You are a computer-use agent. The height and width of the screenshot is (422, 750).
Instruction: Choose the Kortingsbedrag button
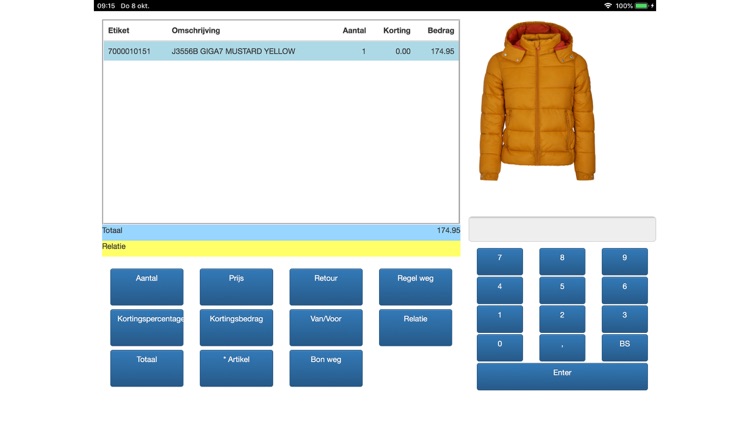pos(236,327)
